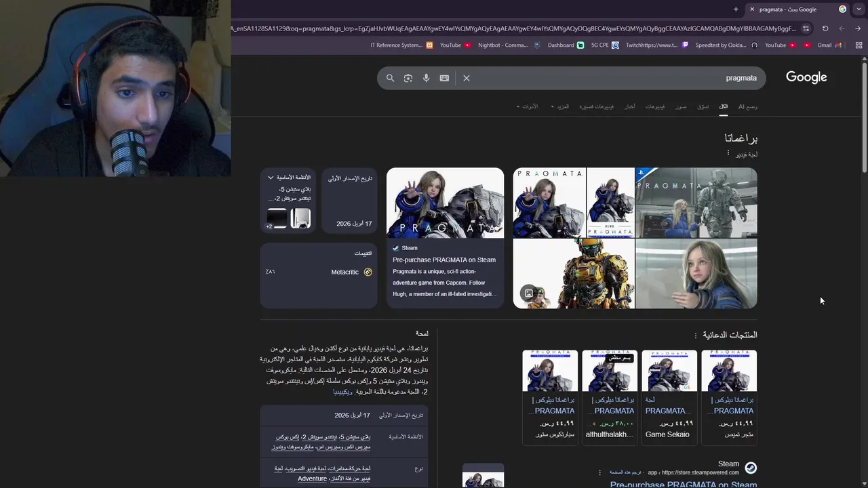Click the Google logo
The width and height of the screenshot is (868, 488).
pos(806,77)
